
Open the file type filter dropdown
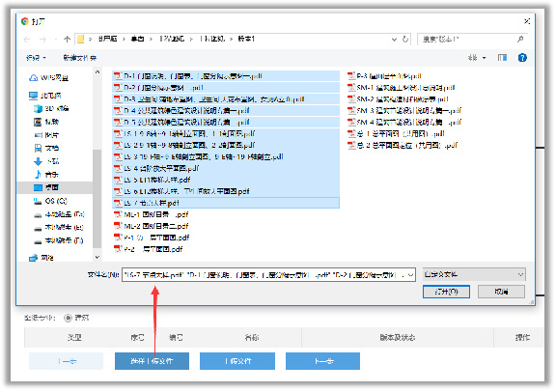[474, 274]
